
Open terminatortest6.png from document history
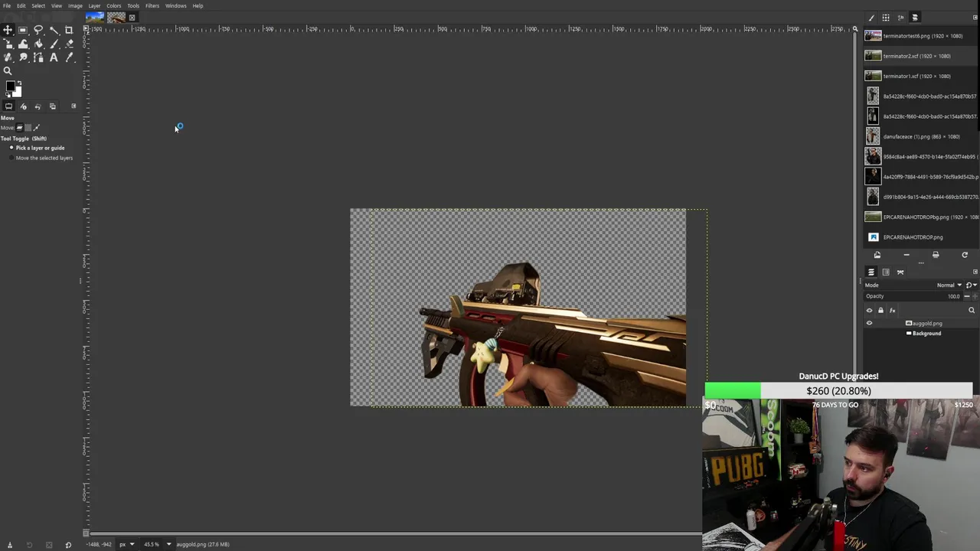pyautogui.click(x=920, y=36)
